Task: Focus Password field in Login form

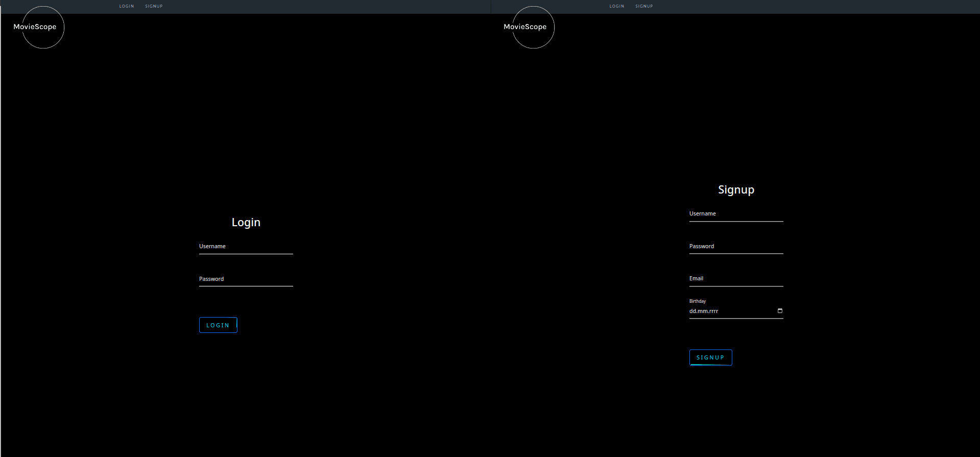Action: [x=246, y=279]
